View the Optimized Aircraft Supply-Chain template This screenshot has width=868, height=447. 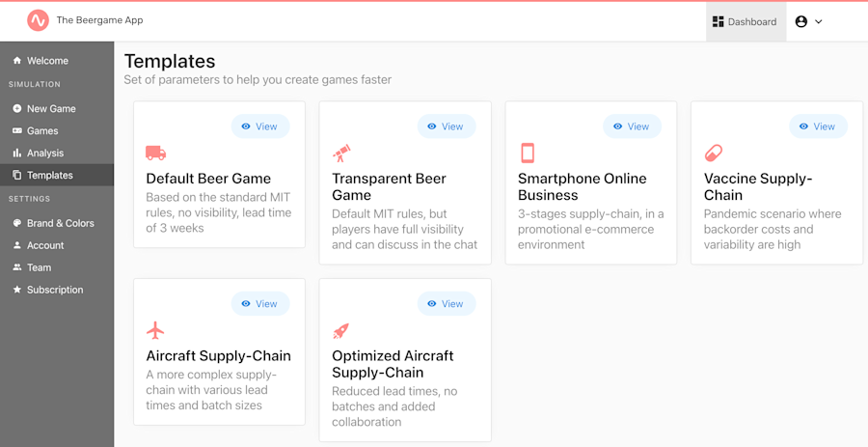pos(447,303)
